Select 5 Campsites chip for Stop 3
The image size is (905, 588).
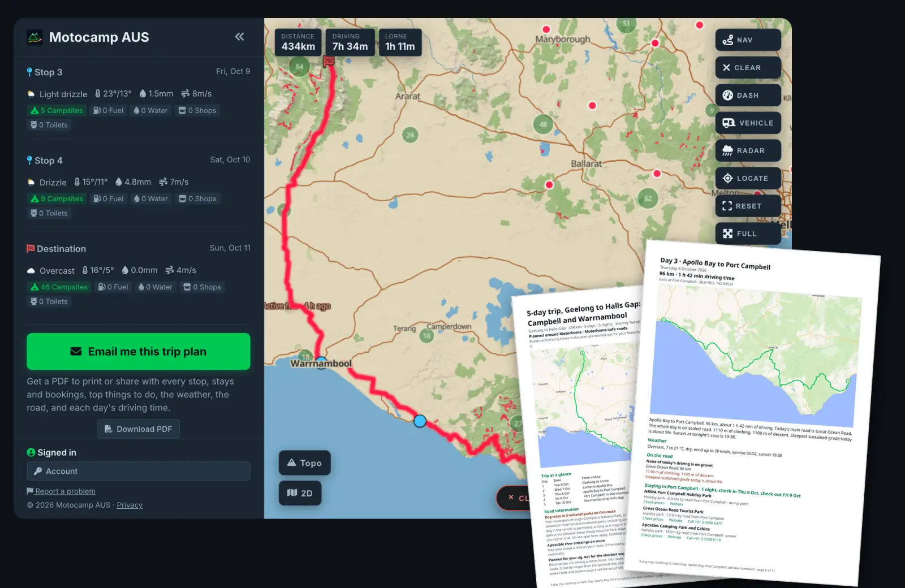point(57,110)
